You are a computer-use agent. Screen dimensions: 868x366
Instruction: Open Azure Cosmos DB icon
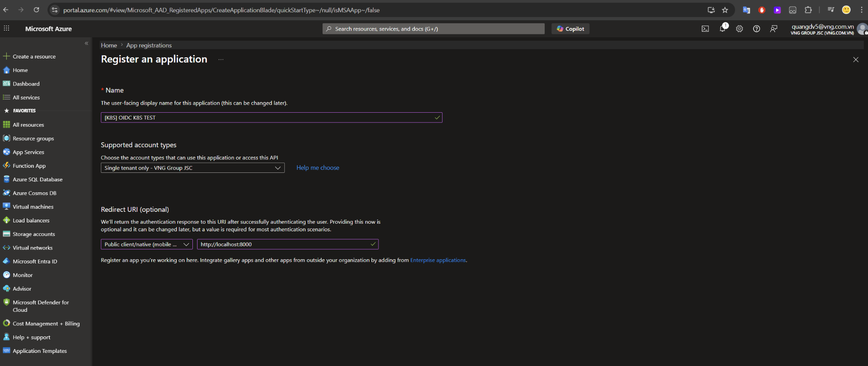point(6,193)
